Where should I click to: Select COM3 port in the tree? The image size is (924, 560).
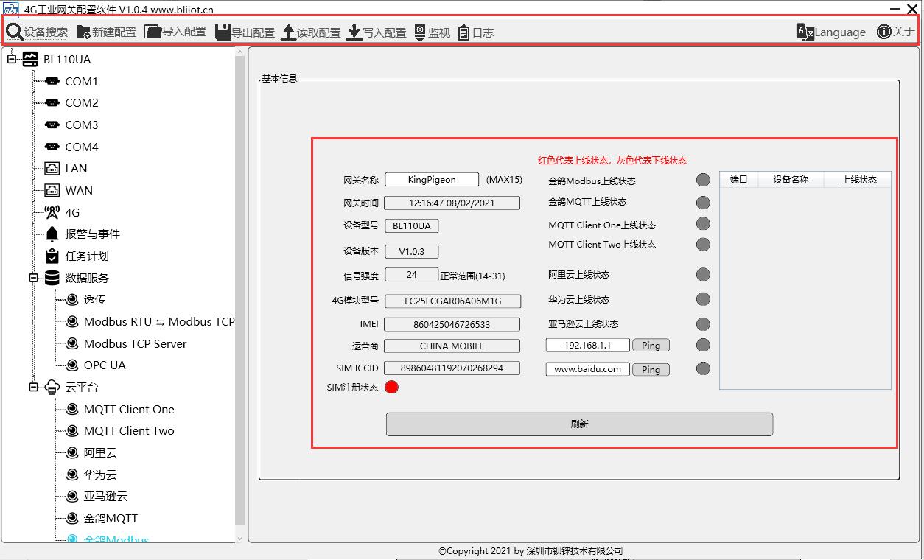81,125
